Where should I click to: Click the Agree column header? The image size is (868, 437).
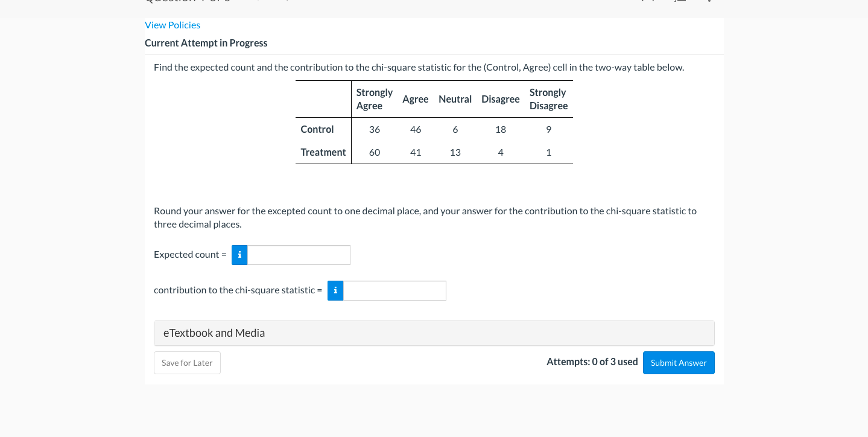pyautogui.click(x=416, y=99)
